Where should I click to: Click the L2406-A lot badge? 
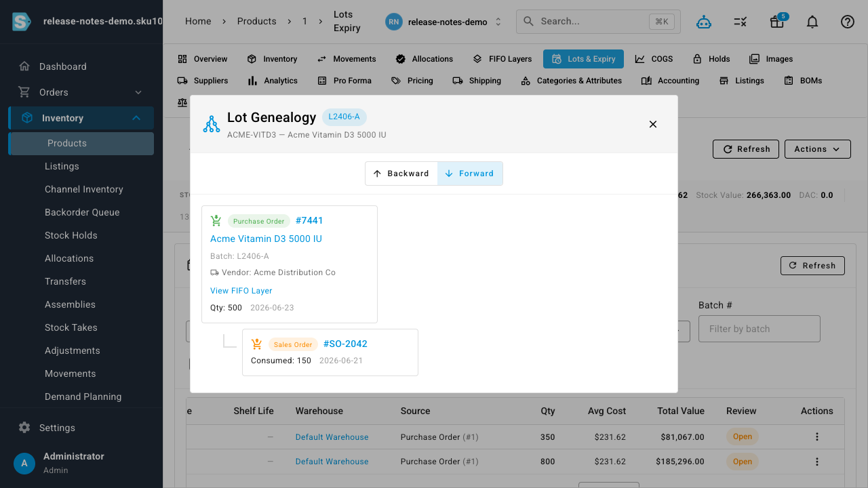click(x=344, y=117)
